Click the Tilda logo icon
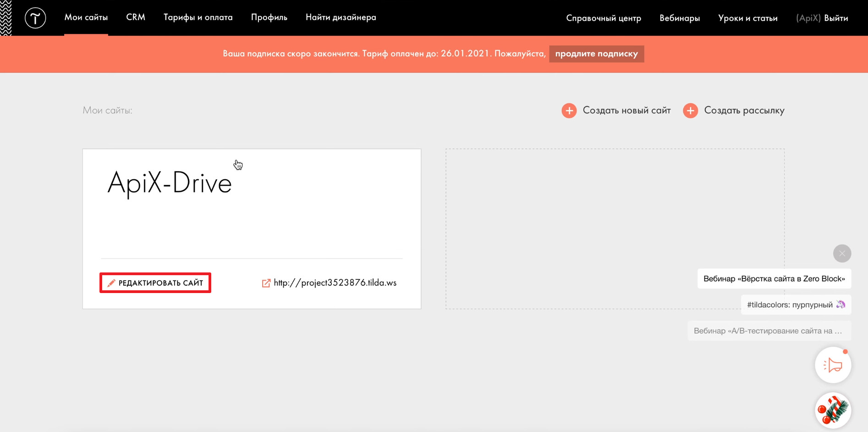Viewport: 868px width, 432px height. coord(35,18)
